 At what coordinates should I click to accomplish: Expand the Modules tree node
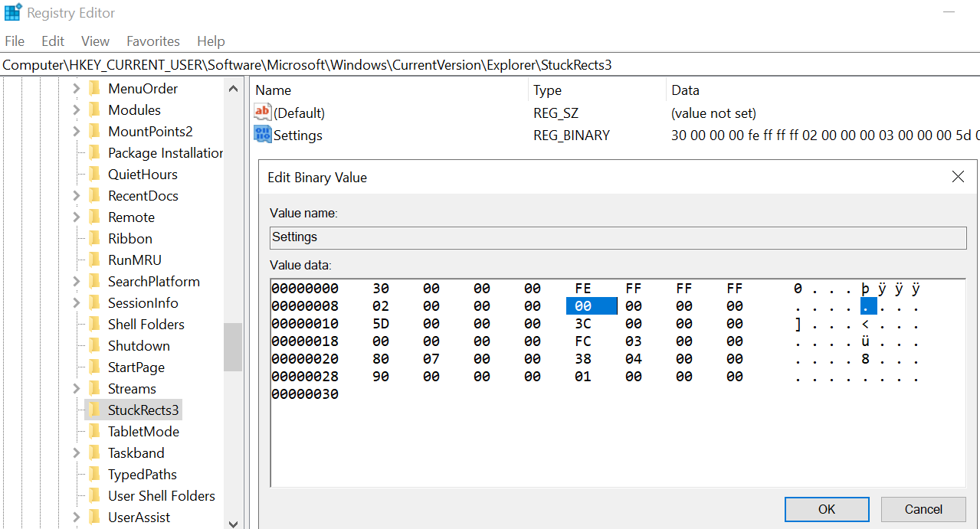click(x=76, y=110)
